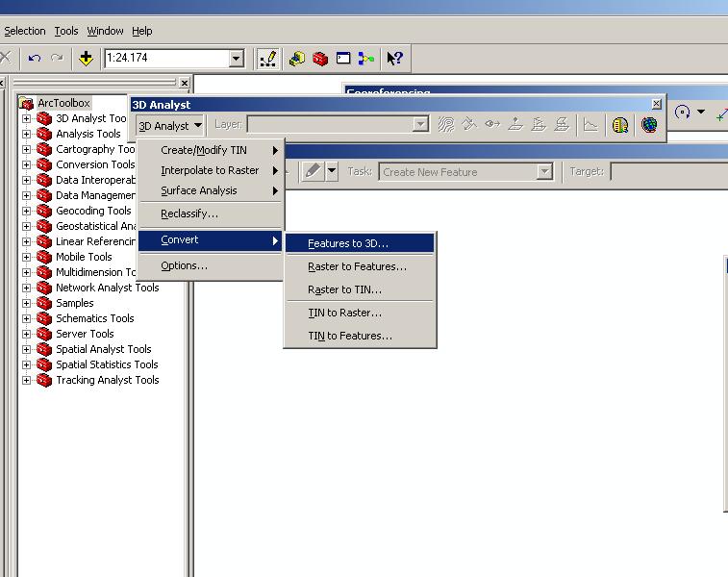Open Surface Analysis submenu
The height and width of the screenshot is (577, 728).
pyautogui.click(x=212, y=190)
